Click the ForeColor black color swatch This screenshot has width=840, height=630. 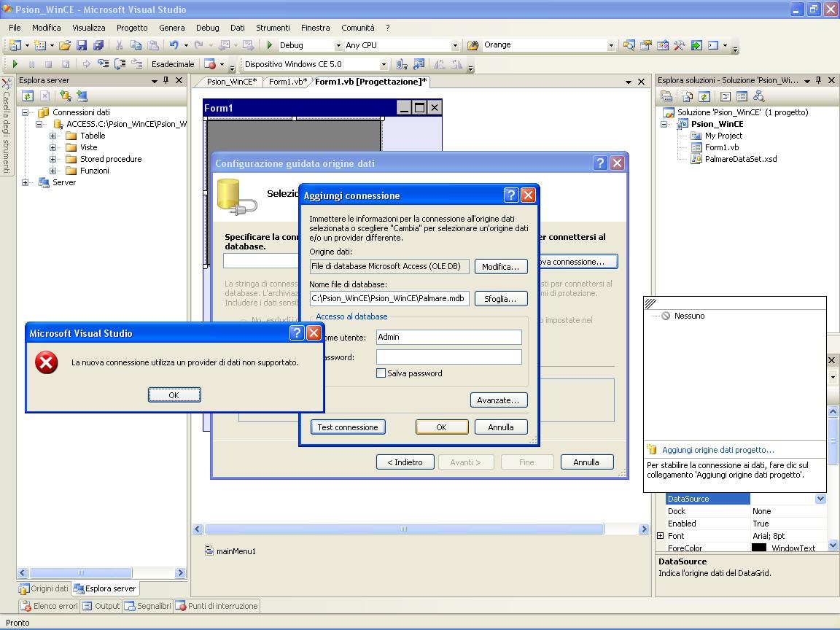point(758,548)
